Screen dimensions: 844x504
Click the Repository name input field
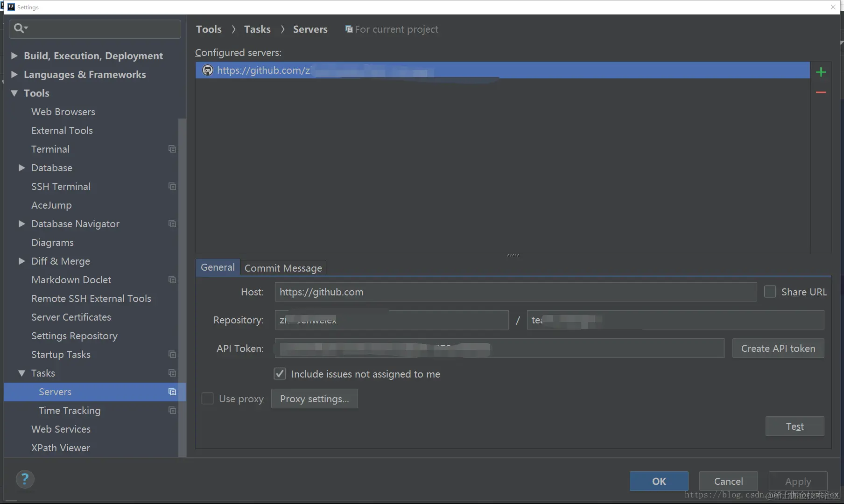click(675, 320)
